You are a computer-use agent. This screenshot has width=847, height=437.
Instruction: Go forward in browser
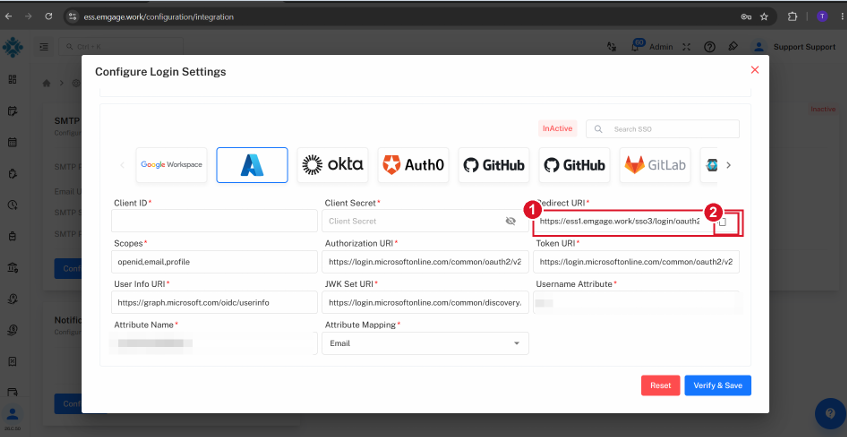tap(29, 17)
